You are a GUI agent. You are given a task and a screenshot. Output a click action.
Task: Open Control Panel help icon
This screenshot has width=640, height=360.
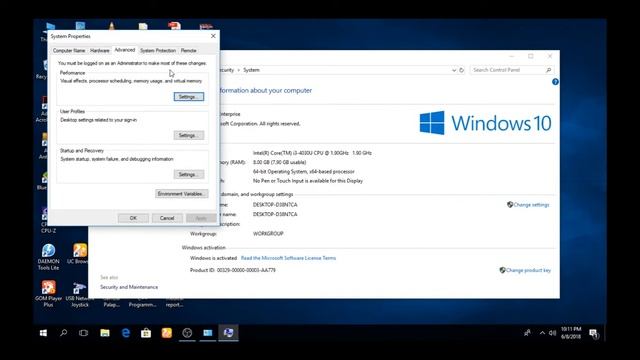coord(555,82)
